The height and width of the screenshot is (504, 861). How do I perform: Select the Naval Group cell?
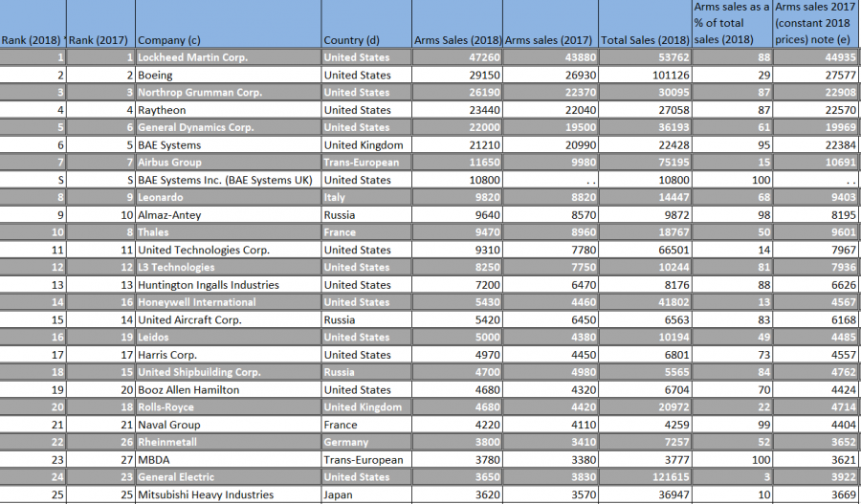coord(229,425)
